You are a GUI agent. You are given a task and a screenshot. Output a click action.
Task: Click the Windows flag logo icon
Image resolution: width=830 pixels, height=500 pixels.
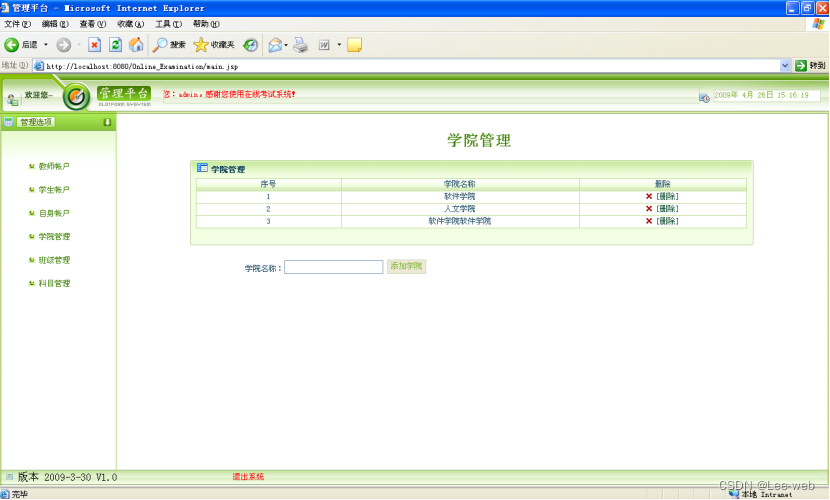click(x=818, y=24)
